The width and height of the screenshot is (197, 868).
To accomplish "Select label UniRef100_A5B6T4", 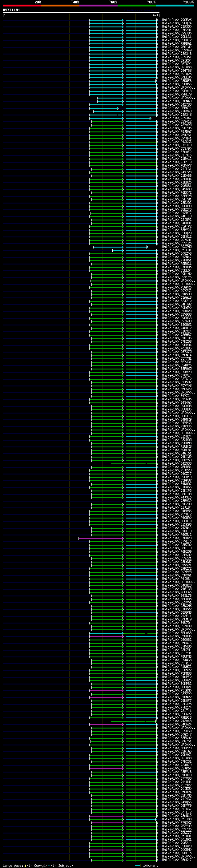I will (177, 108).
